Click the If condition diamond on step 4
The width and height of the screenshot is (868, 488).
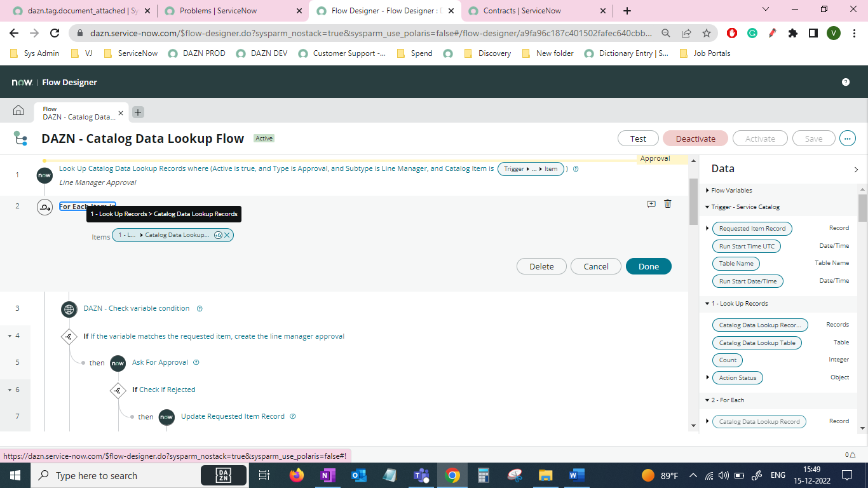click(69, 337)
